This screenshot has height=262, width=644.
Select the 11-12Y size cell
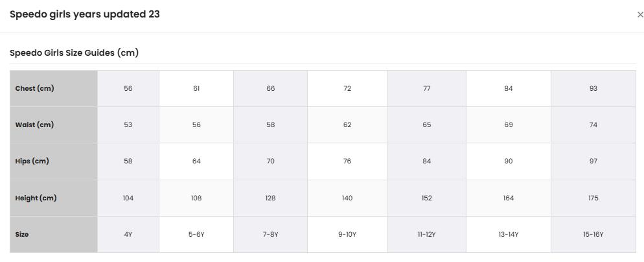(427, 235)
